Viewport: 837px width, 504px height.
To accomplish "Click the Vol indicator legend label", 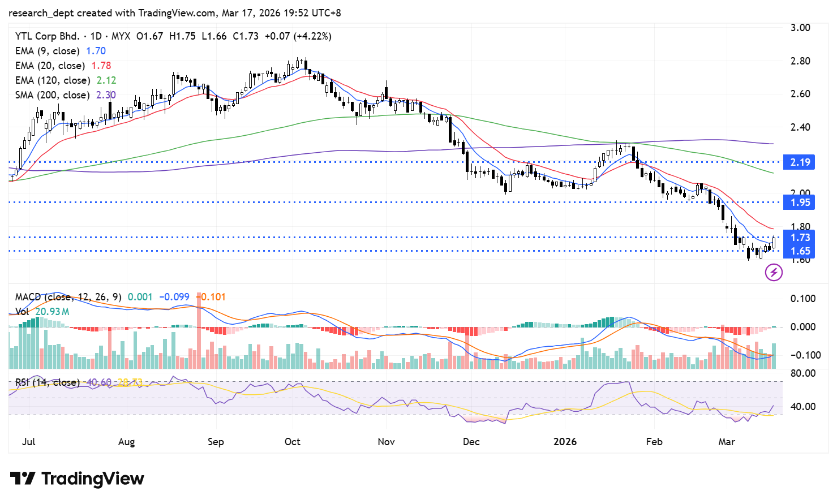I will click(22, 312).
